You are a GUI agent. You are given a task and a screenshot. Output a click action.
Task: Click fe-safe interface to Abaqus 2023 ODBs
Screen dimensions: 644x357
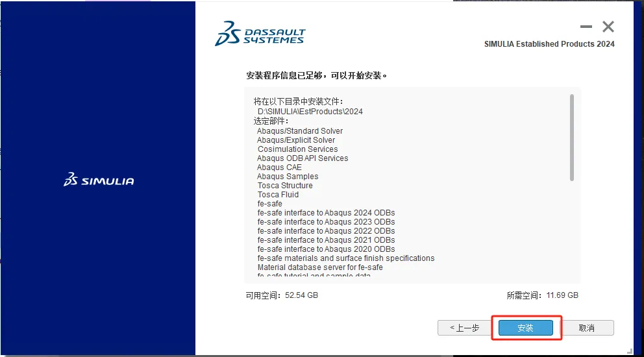326,221
